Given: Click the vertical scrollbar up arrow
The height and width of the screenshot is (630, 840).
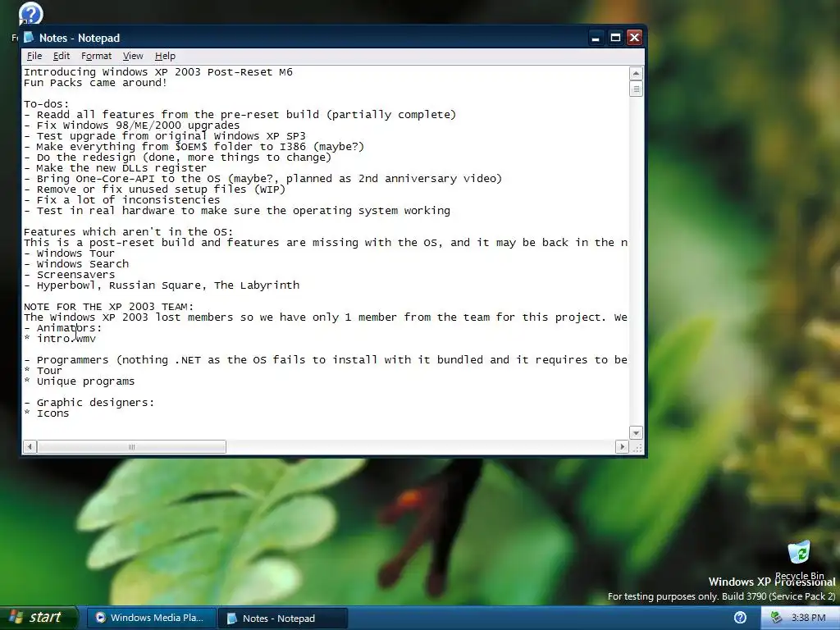Looking at the screenshot, I should (636, 73).
